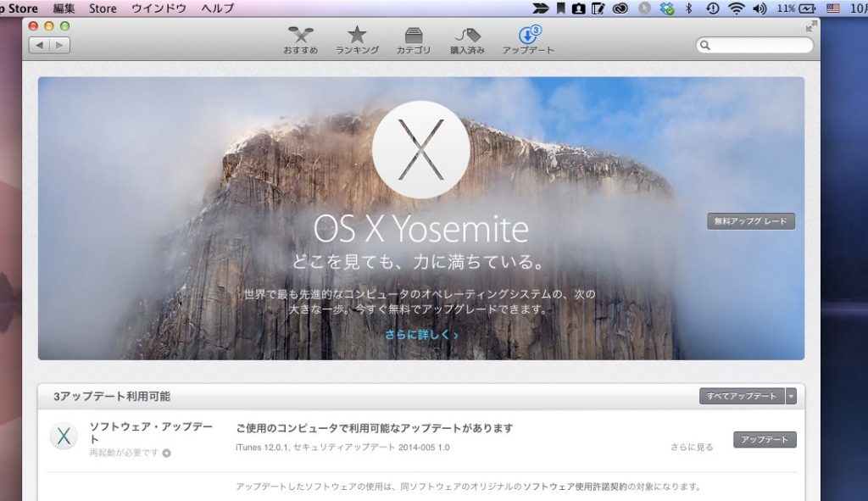868x501 pixels.
Task: Open the Creative Cloud menu bar icon
Action: [620, 8]
